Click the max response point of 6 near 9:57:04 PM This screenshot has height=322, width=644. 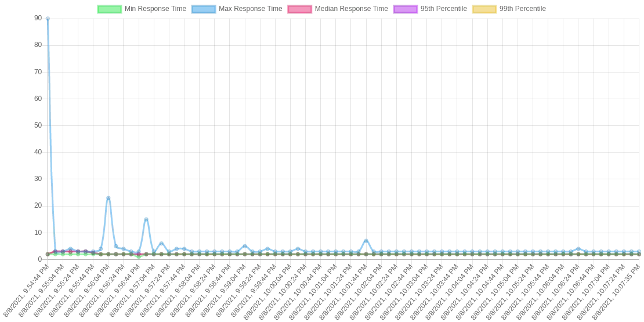[x=161, y=244]
